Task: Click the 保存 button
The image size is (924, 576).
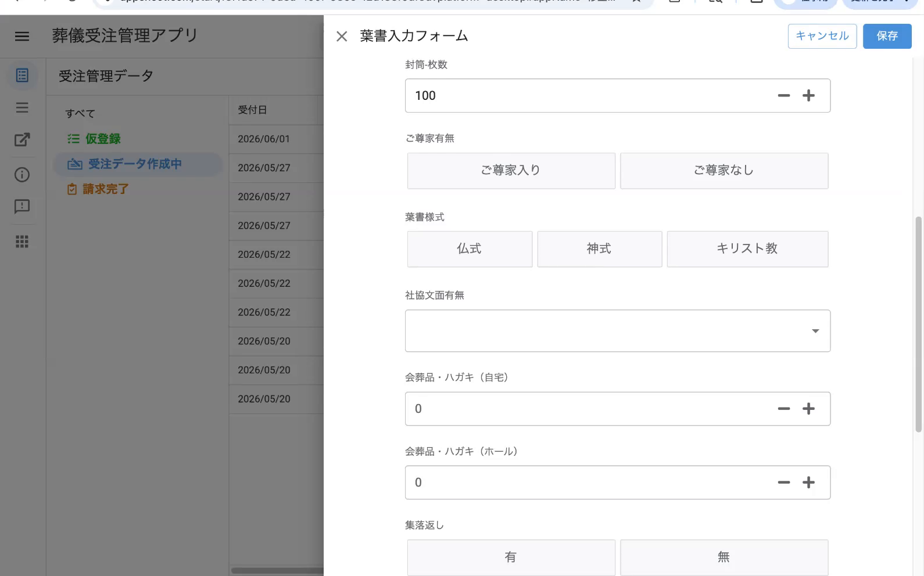Action: [x=887, y=36]
